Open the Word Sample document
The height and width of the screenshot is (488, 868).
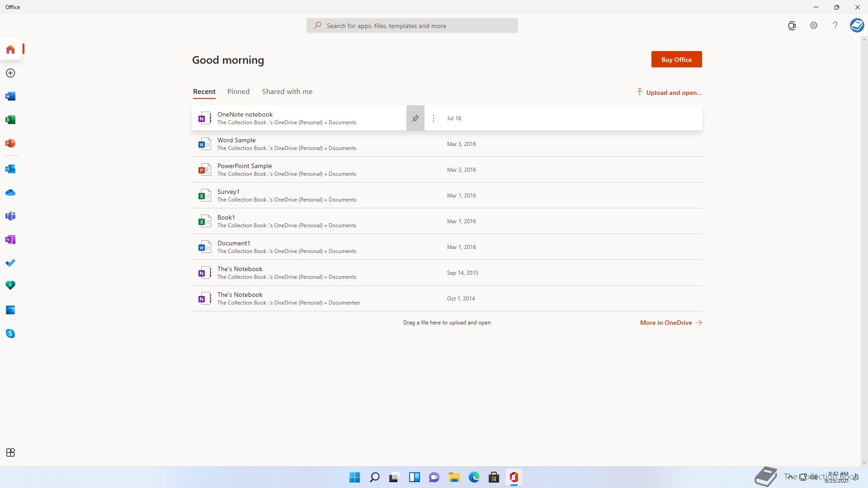tap(447, 144)
